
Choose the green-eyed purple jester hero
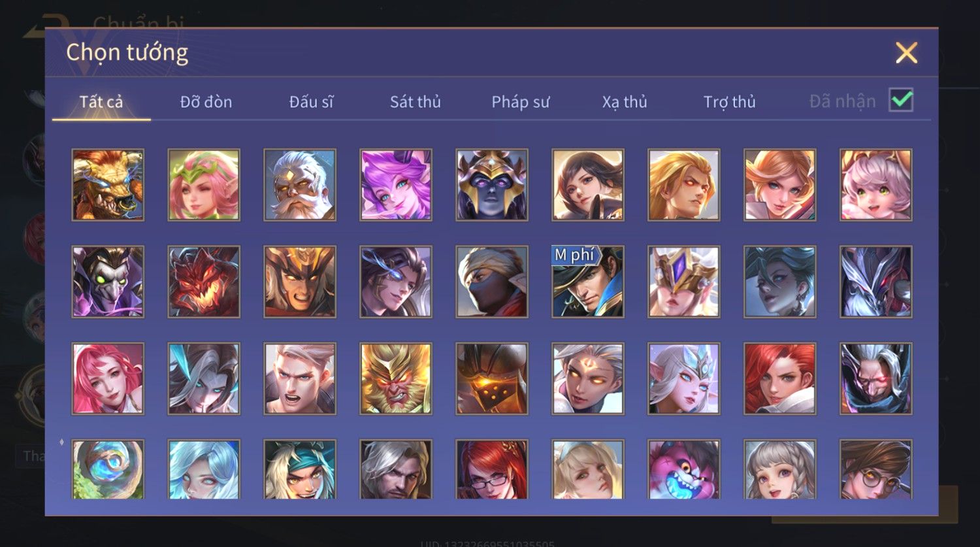click(x=108, y=282)
